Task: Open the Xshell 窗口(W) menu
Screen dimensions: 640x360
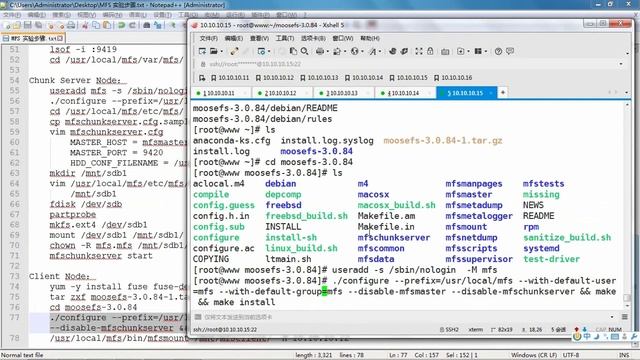Action: click(342, 38)
